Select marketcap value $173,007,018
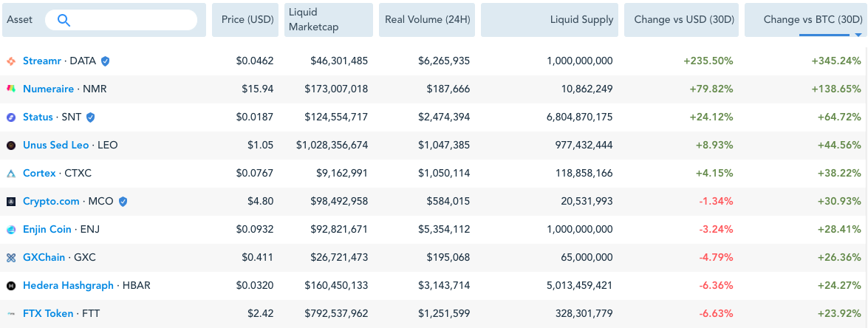868x328 pixels. click(x=336, y=89)
